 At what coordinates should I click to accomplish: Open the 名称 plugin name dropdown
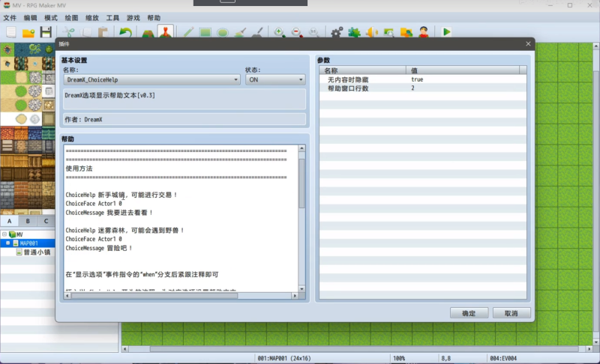point(152,79)
